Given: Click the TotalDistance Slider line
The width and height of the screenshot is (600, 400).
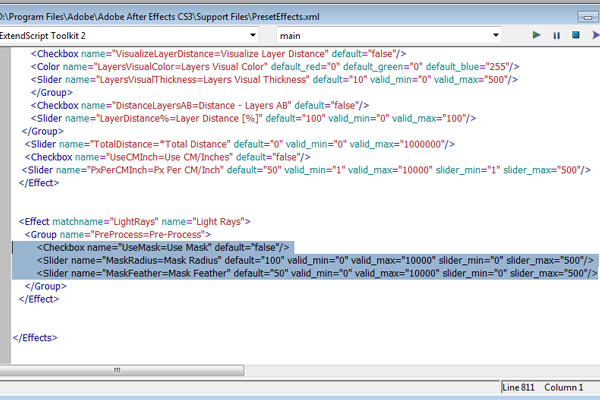Looking at the screenshot, I should pyautogui.click(x=240, y=144).
